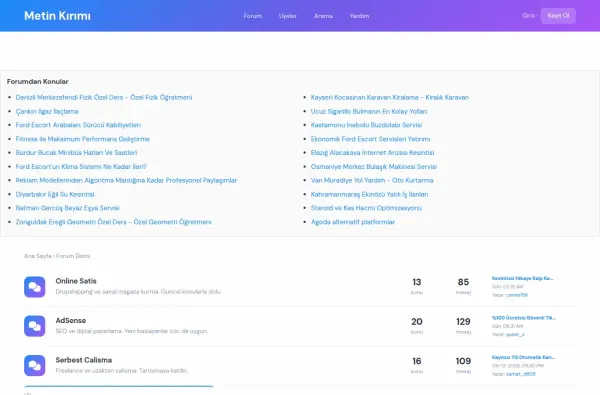The image size is (600, 395).
Task: Open Elazığ Alacakaya İnternet Arızası Kesintisi topic
Action: coord(372,152)
